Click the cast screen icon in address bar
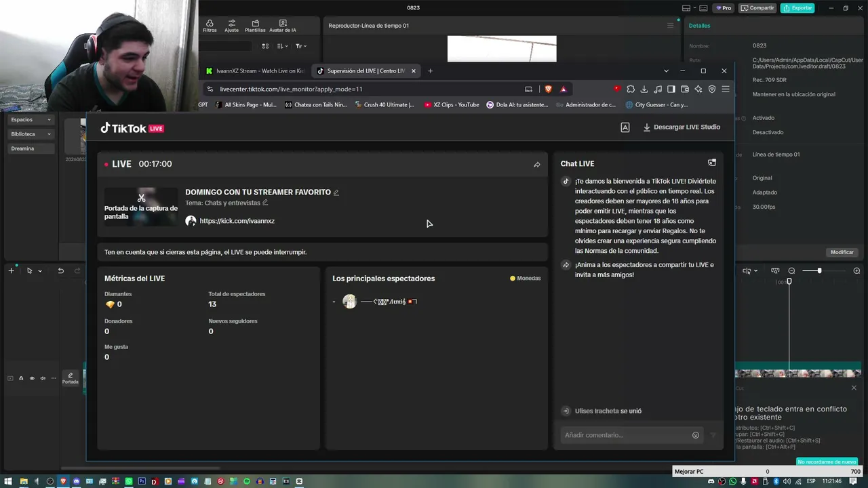The image size is (868, 488). pos(528,89)
